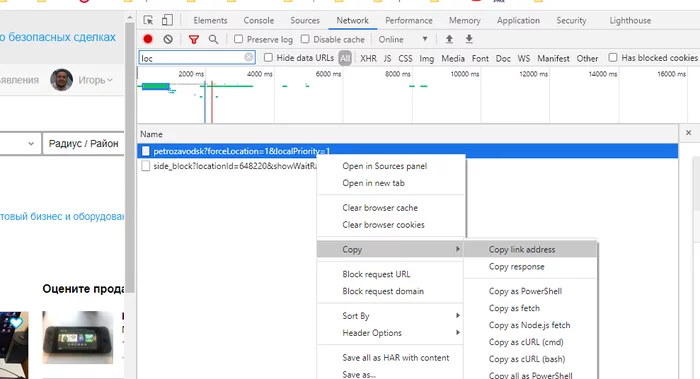The height and width of the screenshot is (379, 700).
Task: Import HAR file with the upload arrow
Action: pos(449,39)
